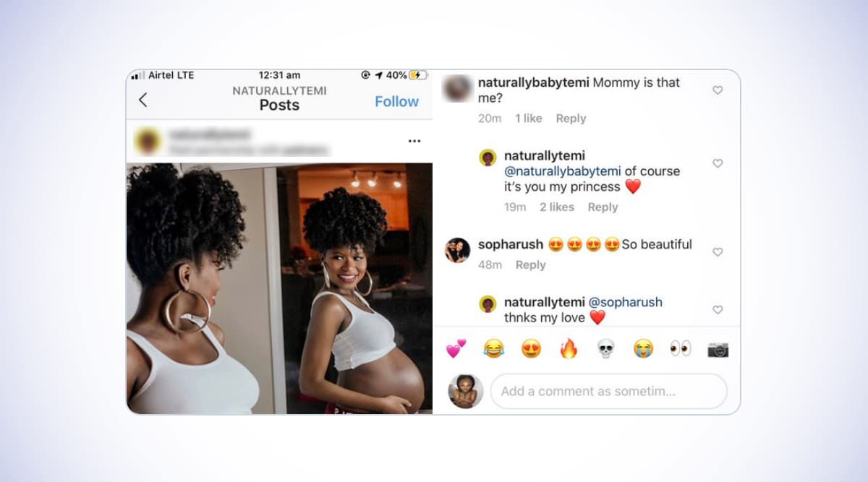Image resolution: width=868 pixels, height=482 pixels.
Task: Insert the camera emoji
Action: tap(718, 350)
